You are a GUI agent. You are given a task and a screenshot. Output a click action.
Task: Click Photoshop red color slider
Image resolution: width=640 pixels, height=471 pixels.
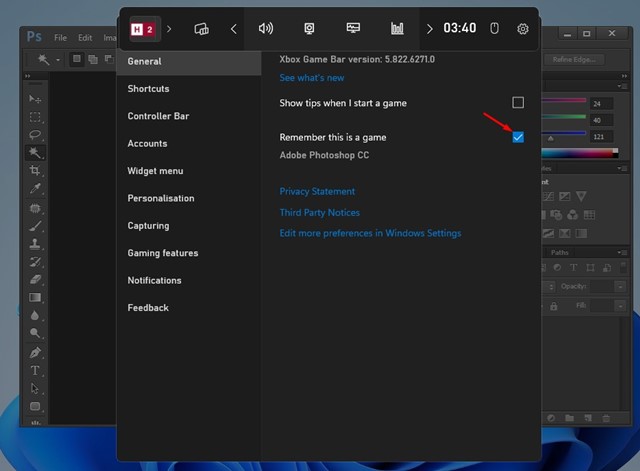[x=564, y=100]
